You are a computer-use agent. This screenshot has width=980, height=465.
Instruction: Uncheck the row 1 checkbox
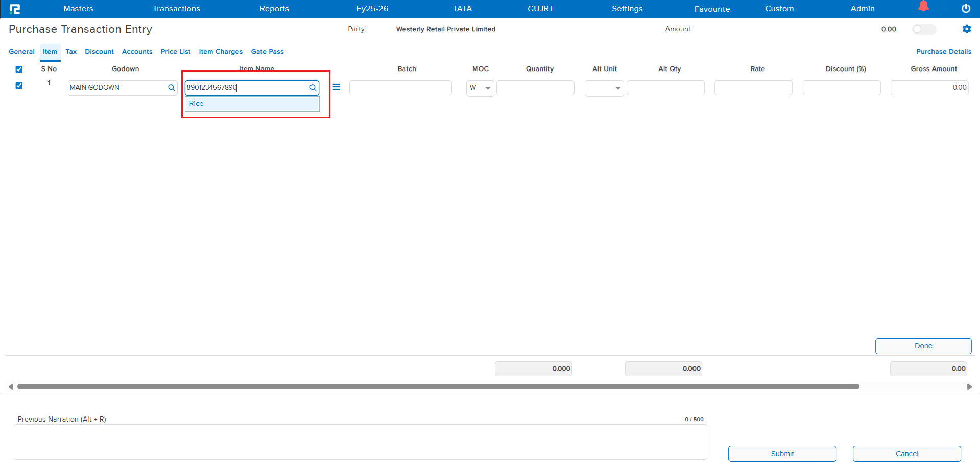[x=19, y=86]
